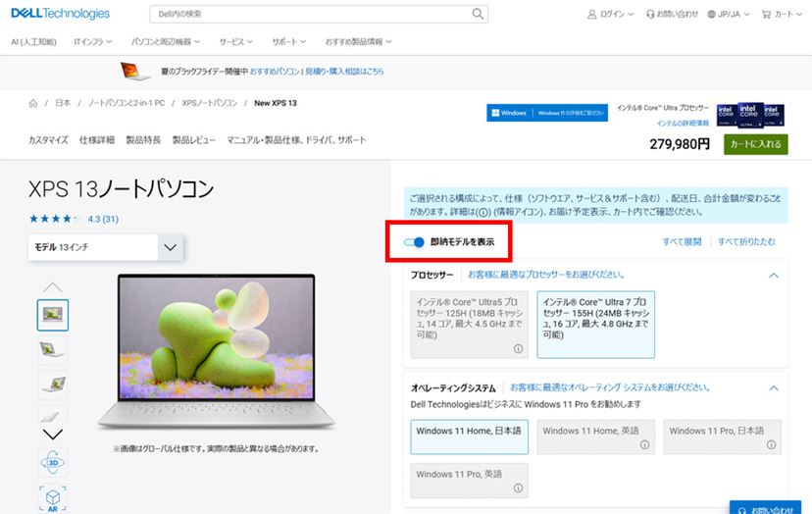This screenshot has height=514, width=812.
Task: Click the Dell Technologies logo
Action: pyautogui.click(x=60, y=14)
